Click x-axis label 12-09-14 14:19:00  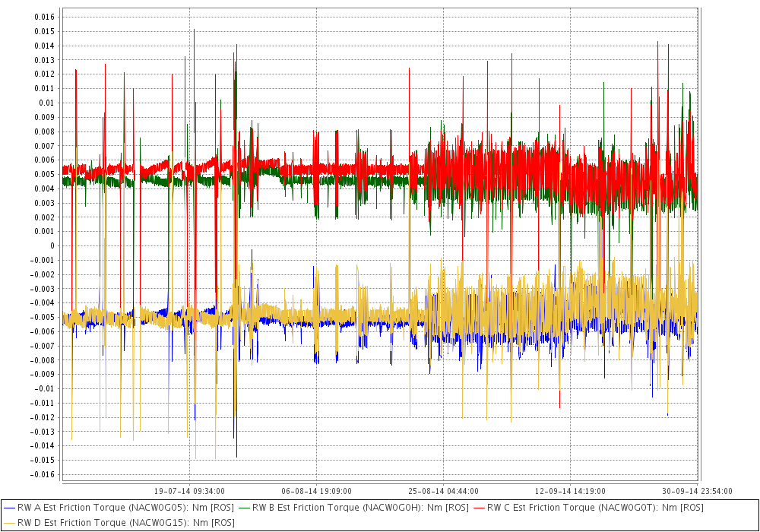pos(570,491)
